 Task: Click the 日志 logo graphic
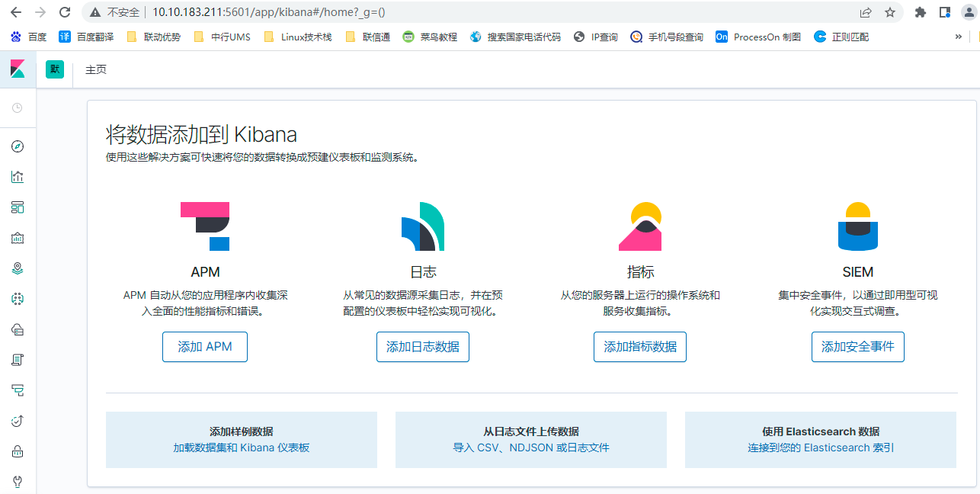[423, 226]
